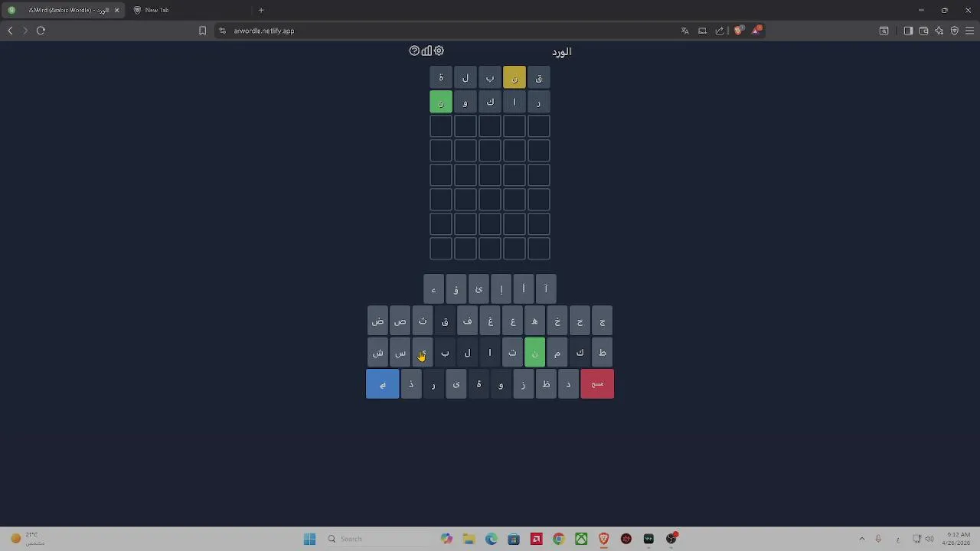Click the browser back arrow
The width and height of the screenshot is (980, 551).
(x=10, y=31)
